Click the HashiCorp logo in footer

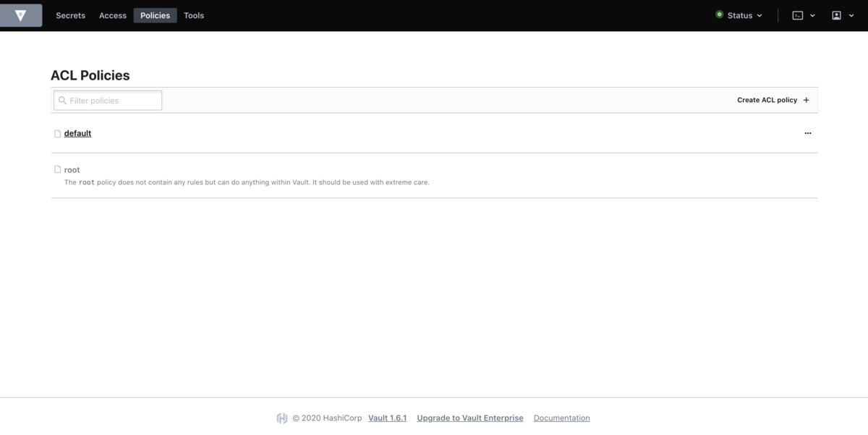click(282, 418)
